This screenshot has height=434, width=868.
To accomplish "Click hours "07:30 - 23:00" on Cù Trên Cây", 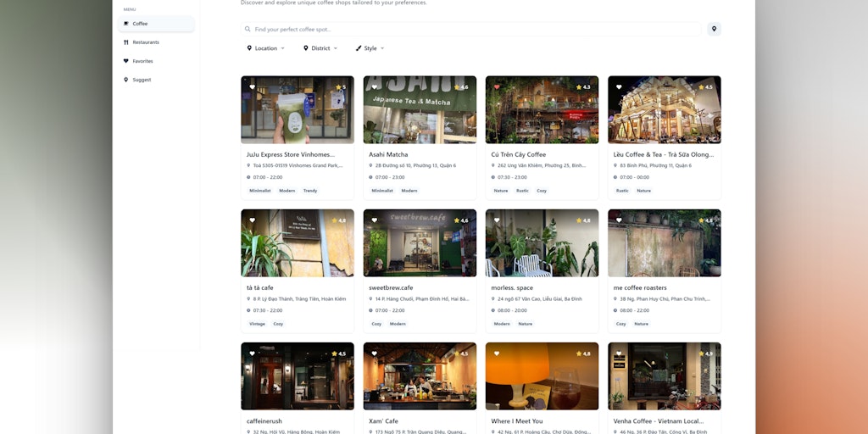I will tap(512, 177).
